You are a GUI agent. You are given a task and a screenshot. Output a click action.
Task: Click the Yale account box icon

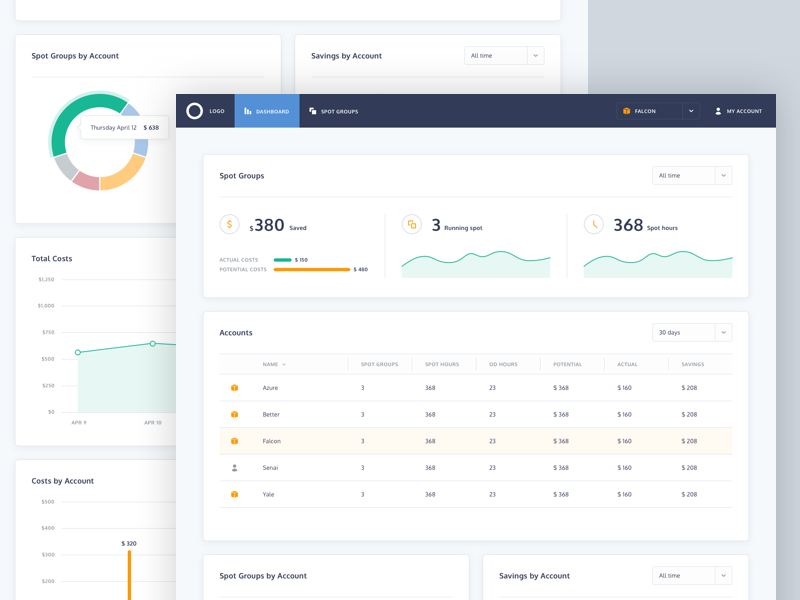(x=234, y=494)
